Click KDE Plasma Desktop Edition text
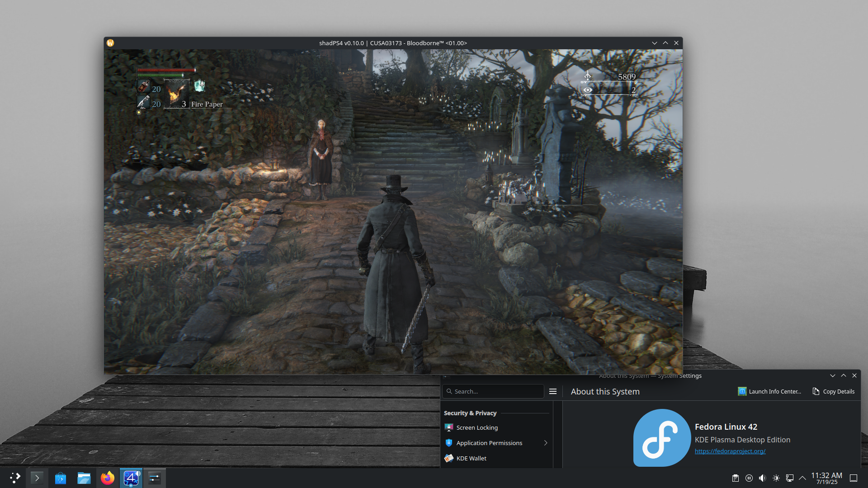The height and width of the screenshot is (488, 868). point(743,440)
